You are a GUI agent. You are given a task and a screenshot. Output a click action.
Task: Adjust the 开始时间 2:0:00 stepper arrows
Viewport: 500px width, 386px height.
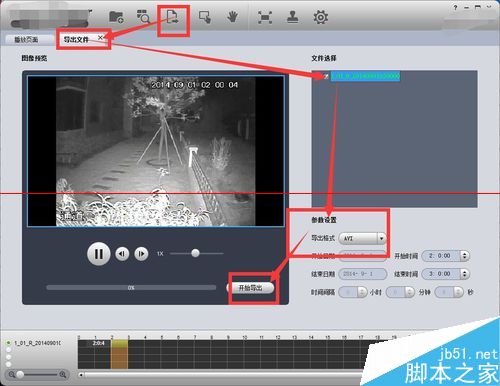click(x=465, y=256)
